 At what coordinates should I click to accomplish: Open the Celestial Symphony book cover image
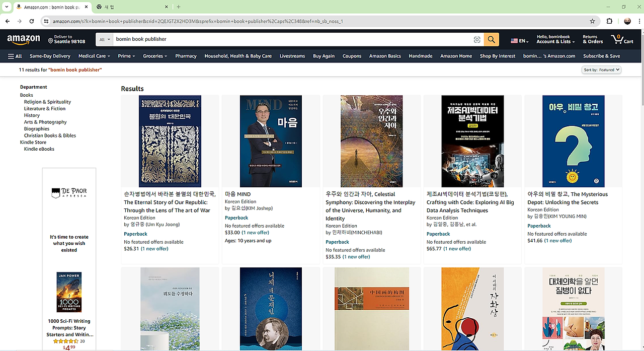coord(372,141)
